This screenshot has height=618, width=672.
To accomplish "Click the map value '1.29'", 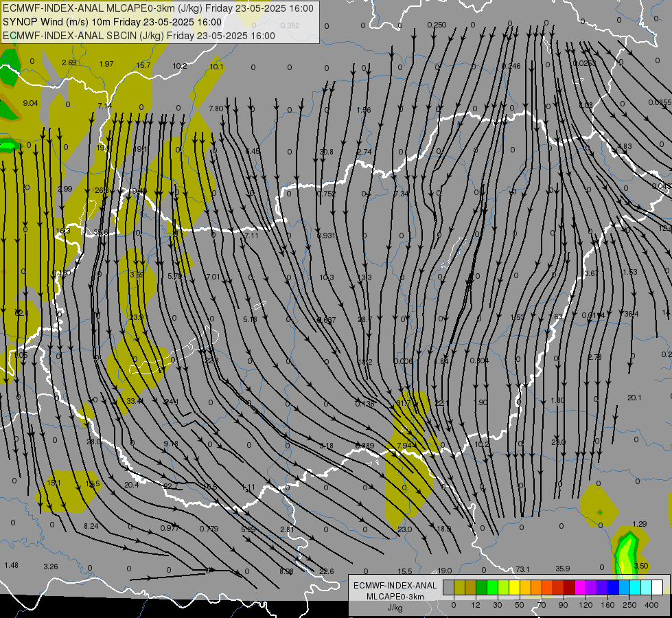I will [x=640, y=524].
